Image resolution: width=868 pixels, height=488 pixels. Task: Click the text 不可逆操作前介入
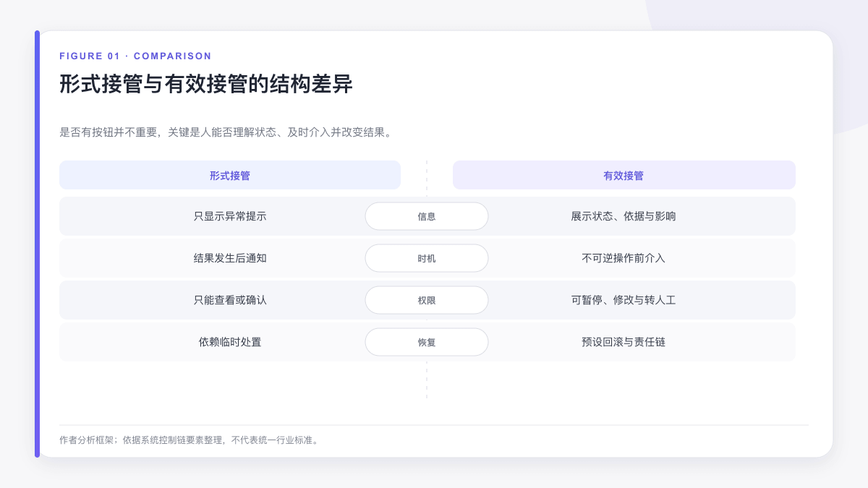624,258
